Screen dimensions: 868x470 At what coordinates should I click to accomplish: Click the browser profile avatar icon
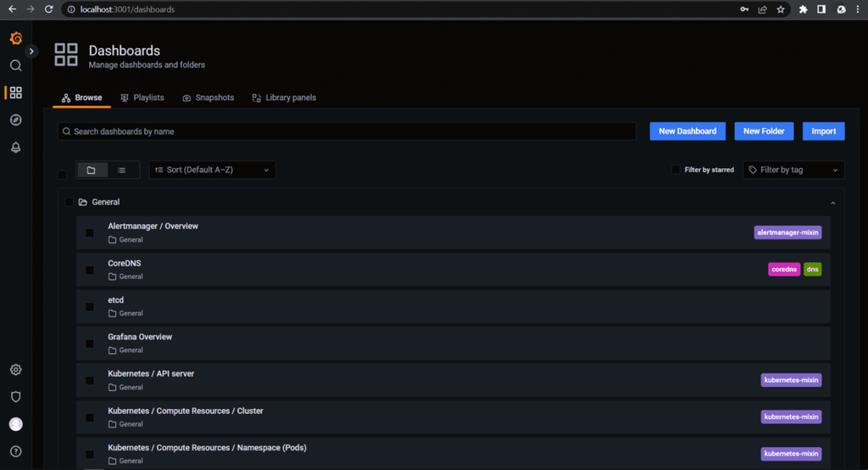(841, 9)
